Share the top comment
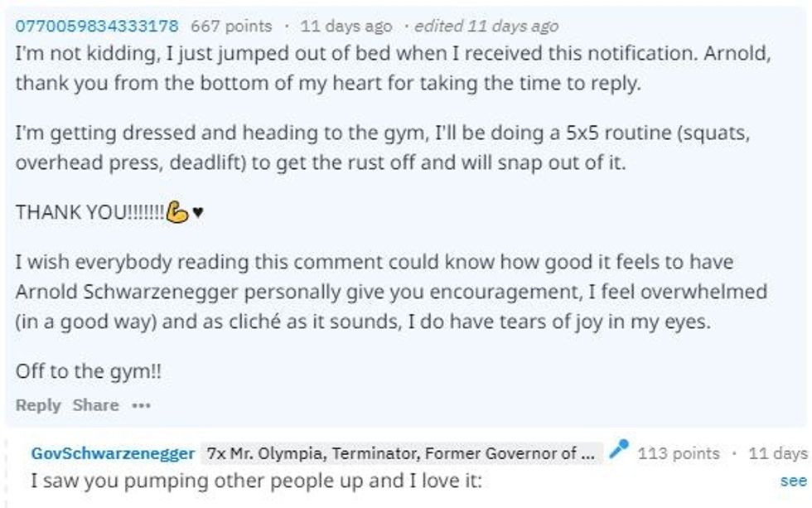The height and width of the screenshot is (508, 812). tap(95, 405)
